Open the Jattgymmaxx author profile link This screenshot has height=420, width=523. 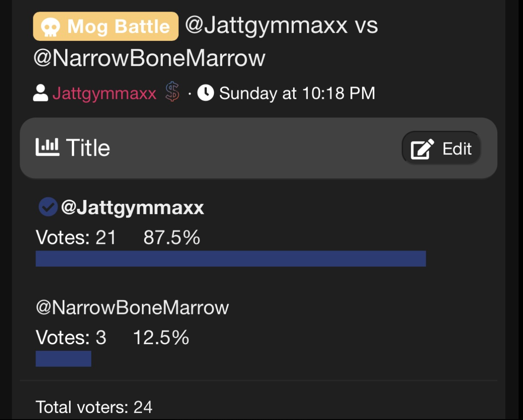(x=104, y=94)
